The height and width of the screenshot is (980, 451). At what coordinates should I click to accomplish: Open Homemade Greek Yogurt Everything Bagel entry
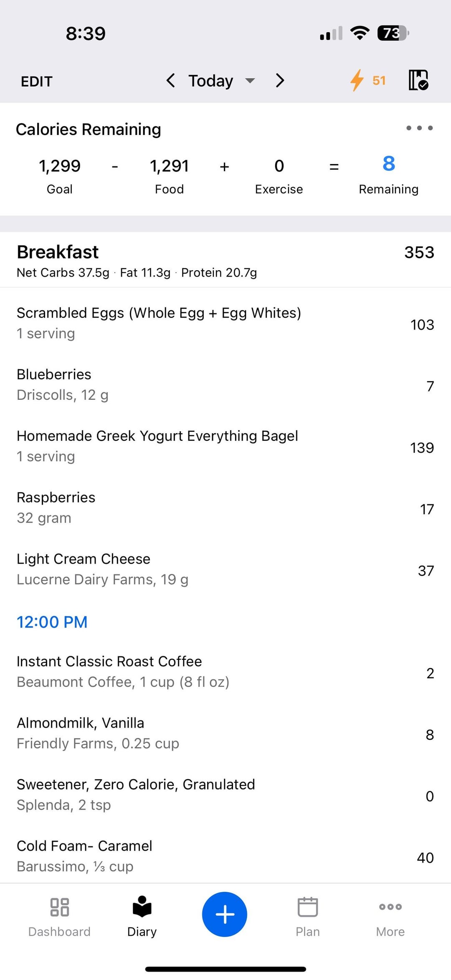(x=225, y=446)
